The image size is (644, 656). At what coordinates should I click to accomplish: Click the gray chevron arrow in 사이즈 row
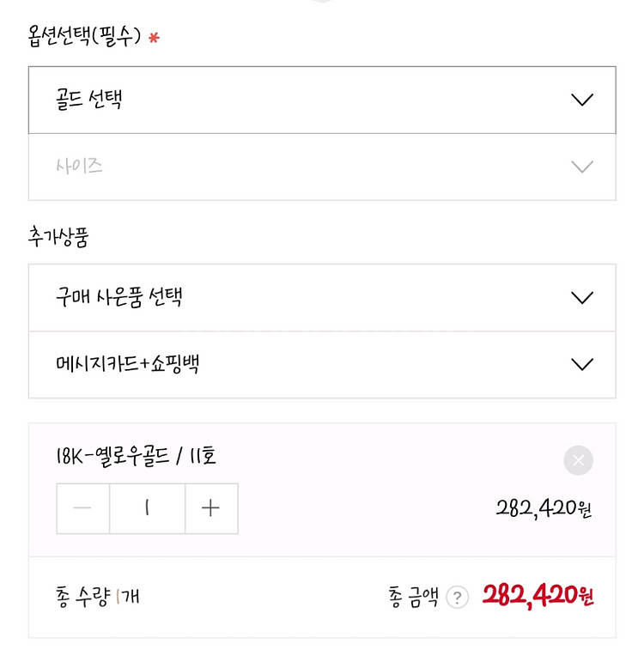(582, 167)
